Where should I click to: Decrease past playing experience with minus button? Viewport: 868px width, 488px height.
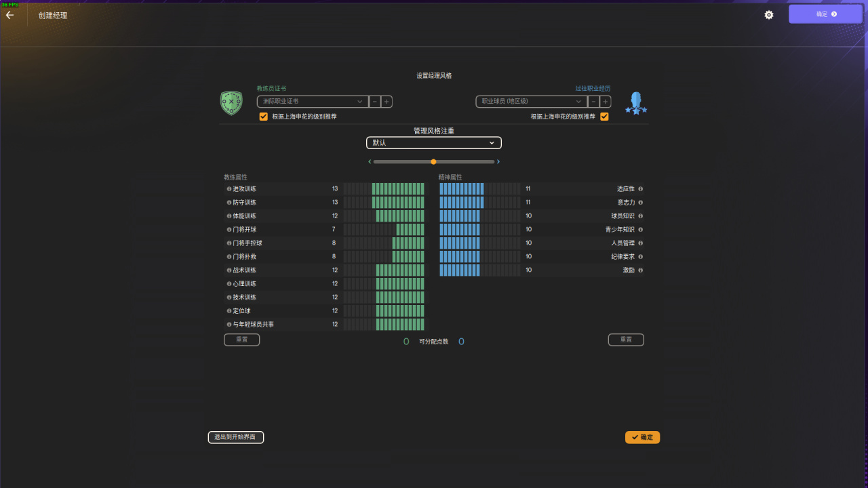pos(594,102)
